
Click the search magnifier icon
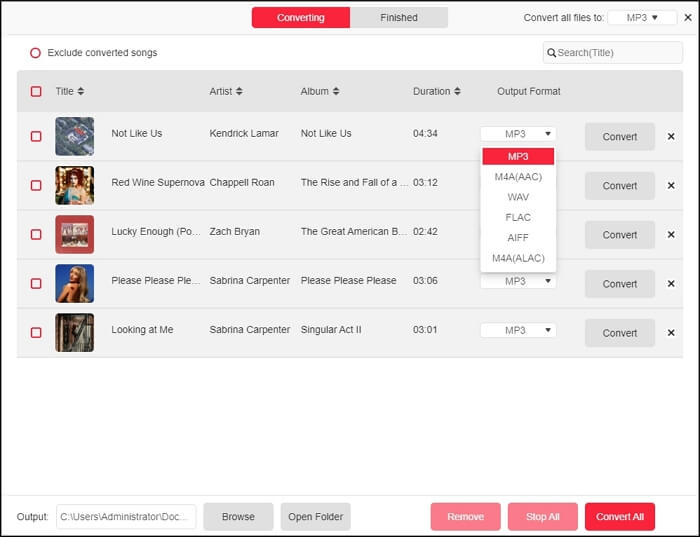pos(551,53)
